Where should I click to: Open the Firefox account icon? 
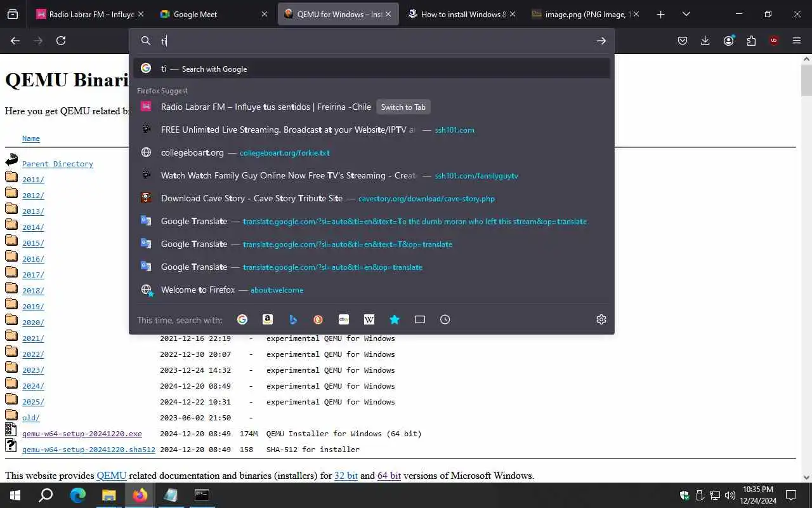[728, 41]
